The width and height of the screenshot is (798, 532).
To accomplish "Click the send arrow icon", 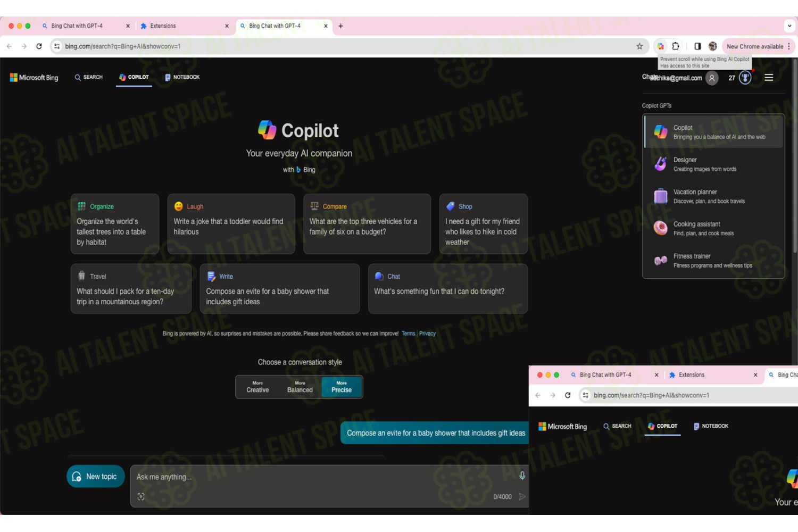I will [x=522, y=496].
